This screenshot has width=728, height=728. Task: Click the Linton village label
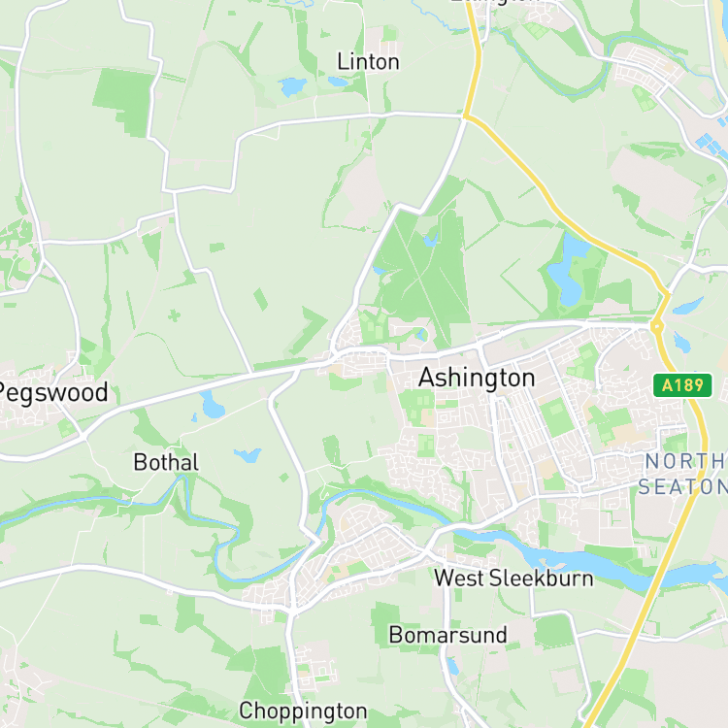click(x=368, y=62)
